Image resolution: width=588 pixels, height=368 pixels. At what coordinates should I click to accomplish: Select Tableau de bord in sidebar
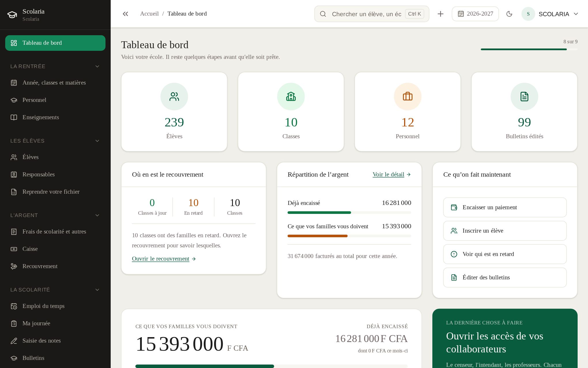55,43
